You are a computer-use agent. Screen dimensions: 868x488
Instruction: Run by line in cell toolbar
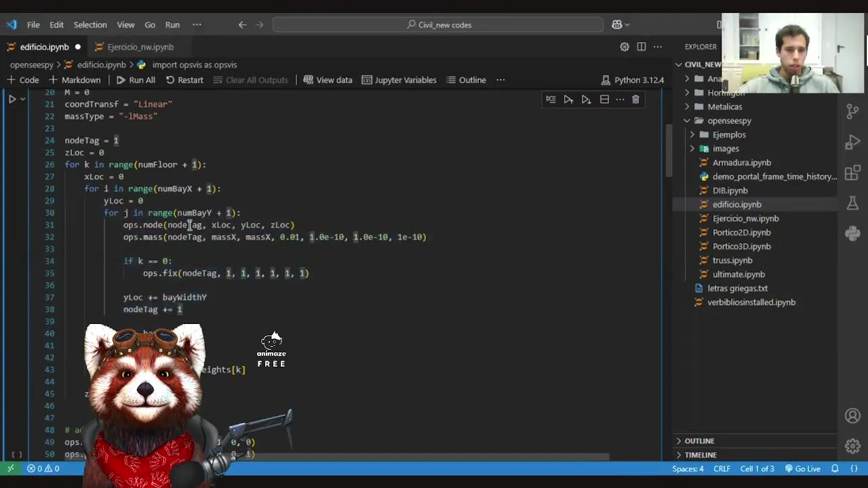pos(551,100)
